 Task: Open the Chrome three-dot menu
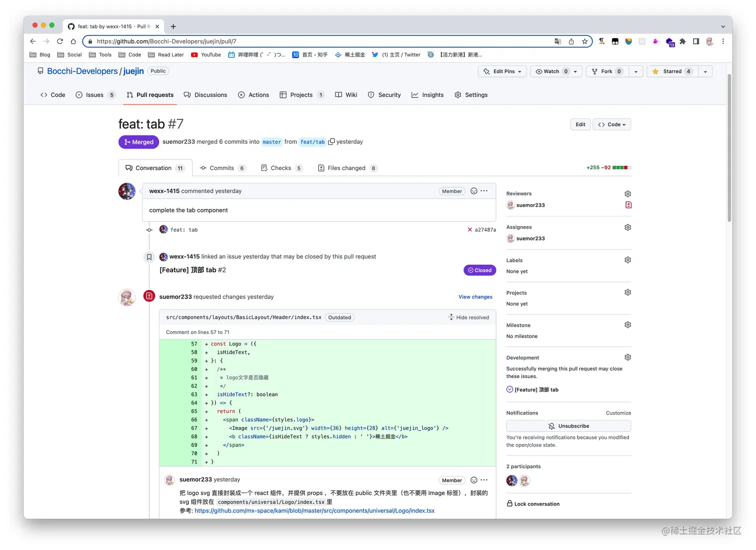(723, 41)
